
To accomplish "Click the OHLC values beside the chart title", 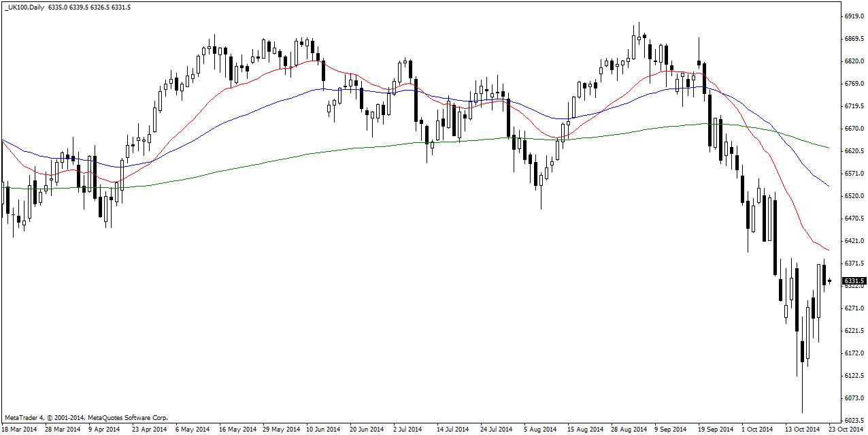I will coord(90,7).
